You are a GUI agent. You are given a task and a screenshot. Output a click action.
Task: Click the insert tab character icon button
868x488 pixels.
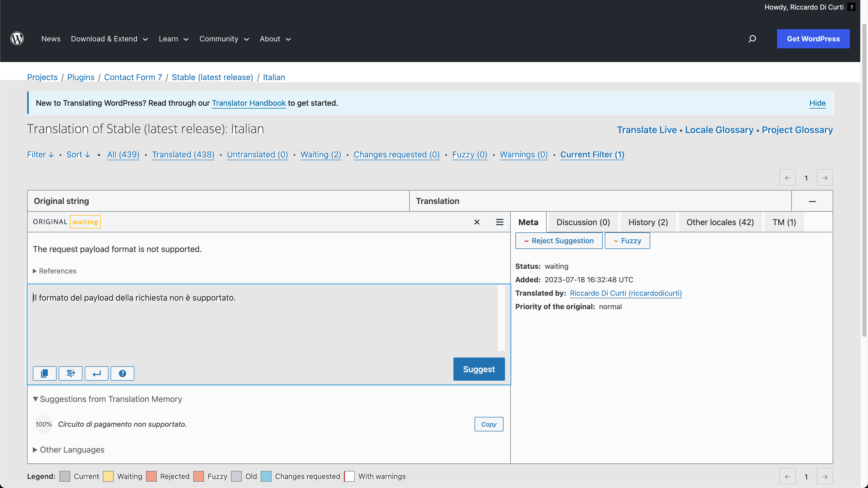71,373
